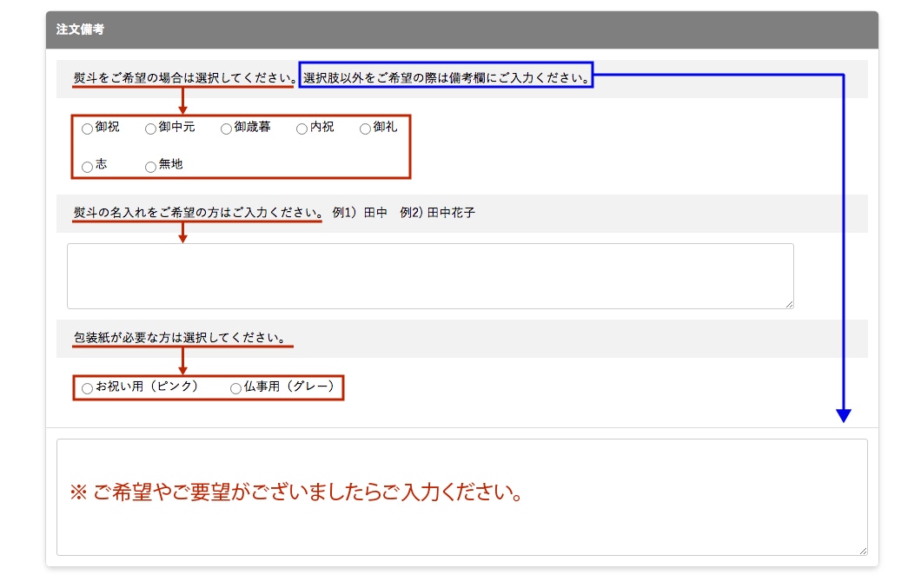Choose the 御中元 noshi option
921x588 pixels.
pos(150,129)
